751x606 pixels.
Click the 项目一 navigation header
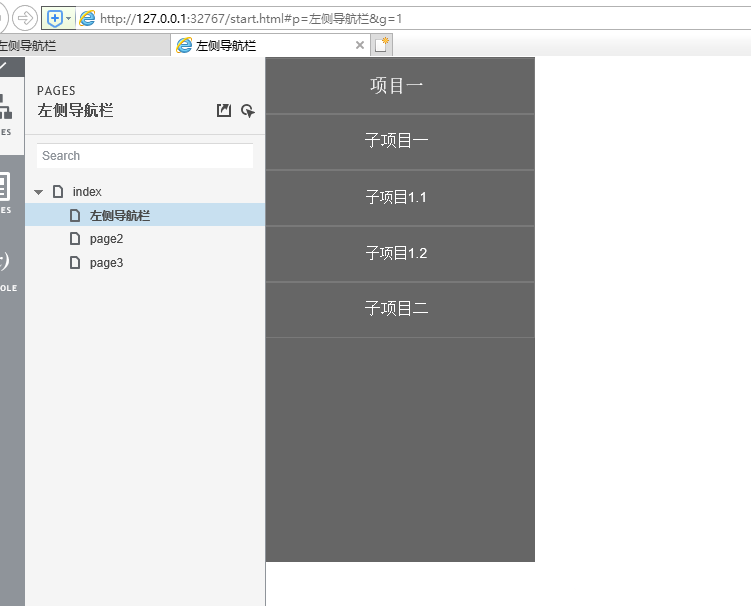click(x=400, y=86)
